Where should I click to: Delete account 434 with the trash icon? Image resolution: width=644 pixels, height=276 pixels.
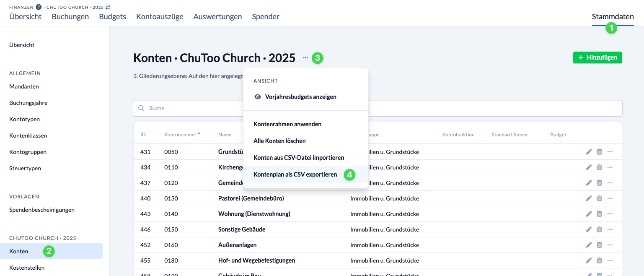click(599, 167)
